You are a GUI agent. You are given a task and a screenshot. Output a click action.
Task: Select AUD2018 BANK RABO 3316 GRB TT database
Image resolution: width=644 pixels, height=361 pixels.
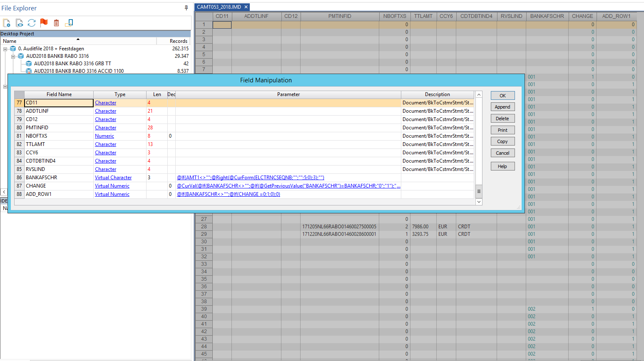point(72,64)
